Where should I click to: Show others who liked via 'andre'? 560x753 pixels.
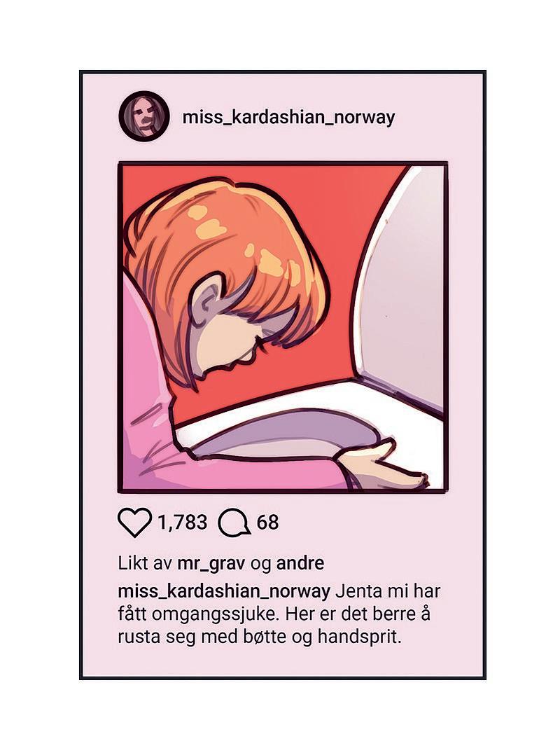click(300, 563)
